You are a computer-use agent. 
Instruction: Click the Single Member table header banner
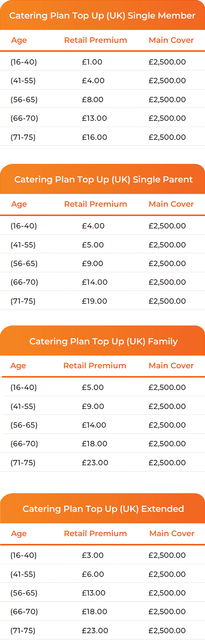click(102, 15)
